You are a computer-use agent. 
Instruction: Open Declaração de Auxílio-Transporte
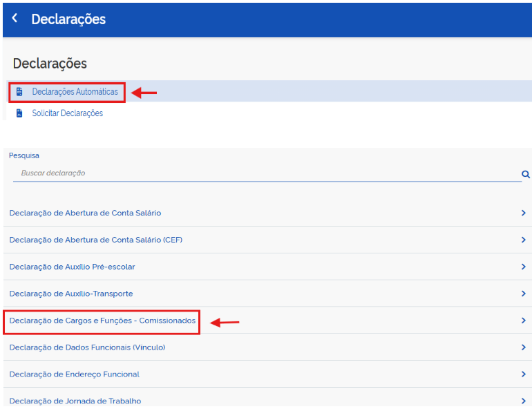(x=71, y=294)
